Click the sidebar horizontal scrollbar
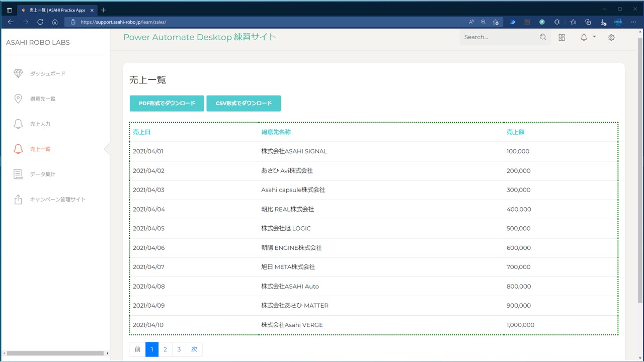The width and height of the screenshot is (644, 362). click(x=55, y=353)
